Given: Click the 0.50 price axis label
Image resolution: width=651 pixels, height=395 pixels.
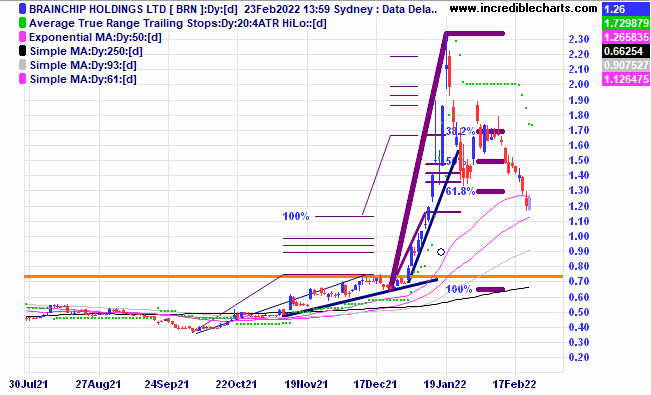Looking at the screenshot, I should point(579,312).
